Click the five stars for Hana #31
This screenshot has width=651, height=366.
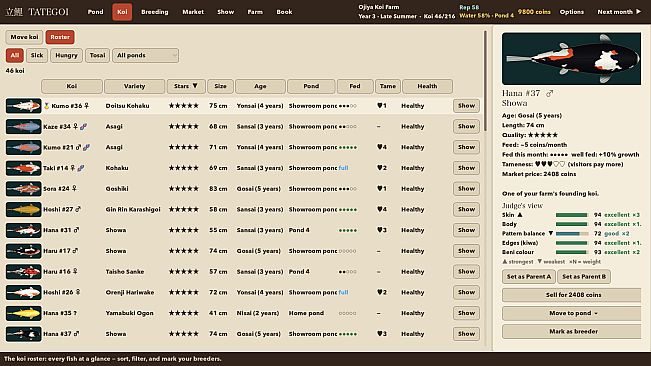(184, 230)
